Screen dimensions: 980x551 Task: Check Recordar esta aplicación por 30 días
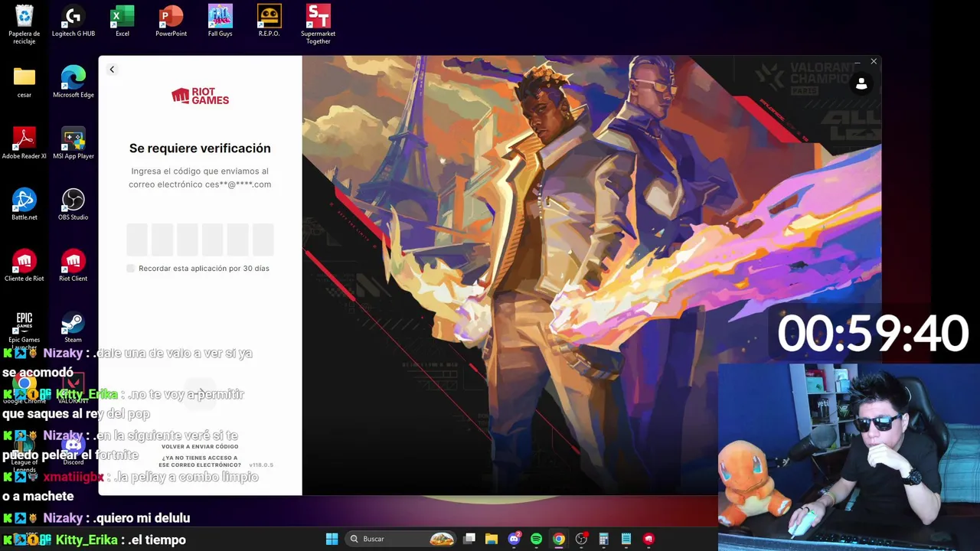(x=131, y=269)
